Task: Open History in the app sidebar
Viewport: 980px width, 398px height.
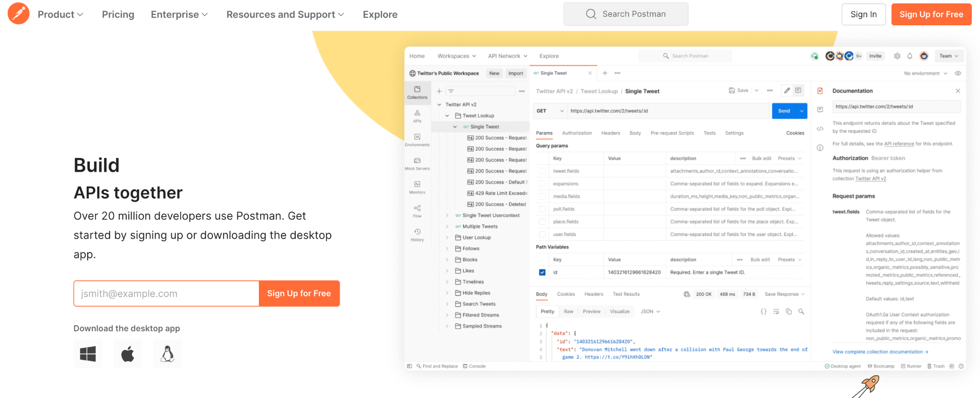Action: pos(417,235)
